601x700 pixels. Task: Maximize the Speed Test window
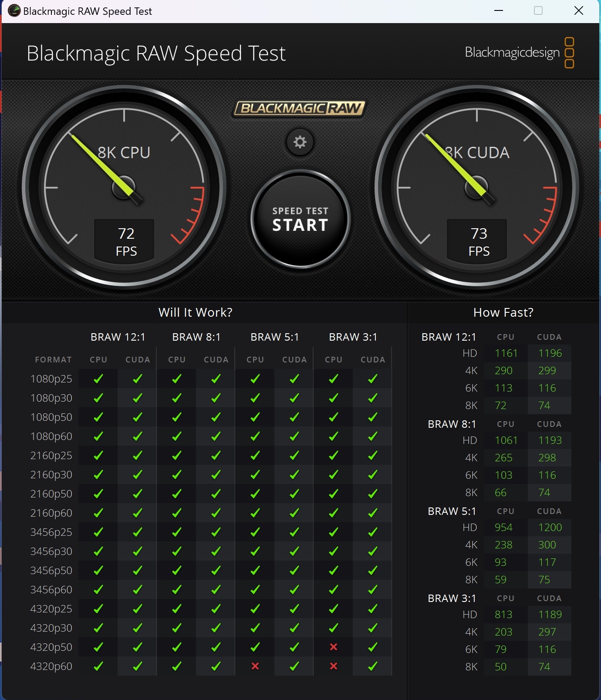tap(538, 10)
